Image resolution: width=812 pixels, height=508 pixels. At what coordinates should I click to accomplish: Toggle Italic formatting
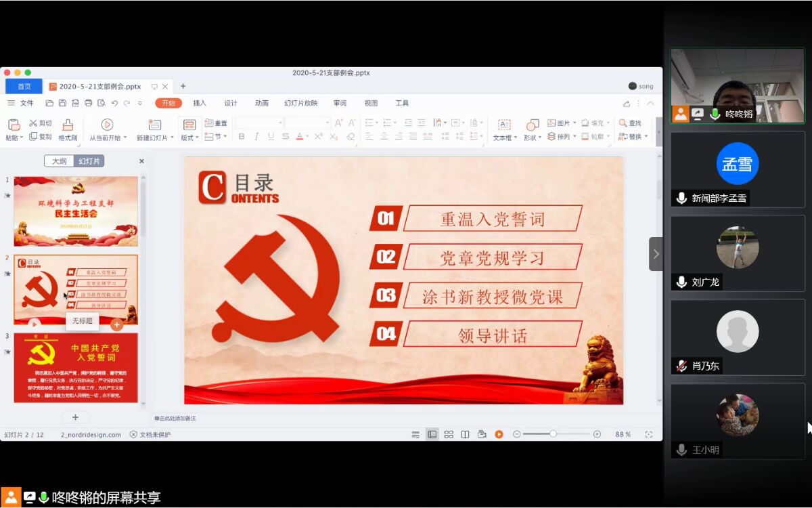pyautogui.click(x=256, y=136)
